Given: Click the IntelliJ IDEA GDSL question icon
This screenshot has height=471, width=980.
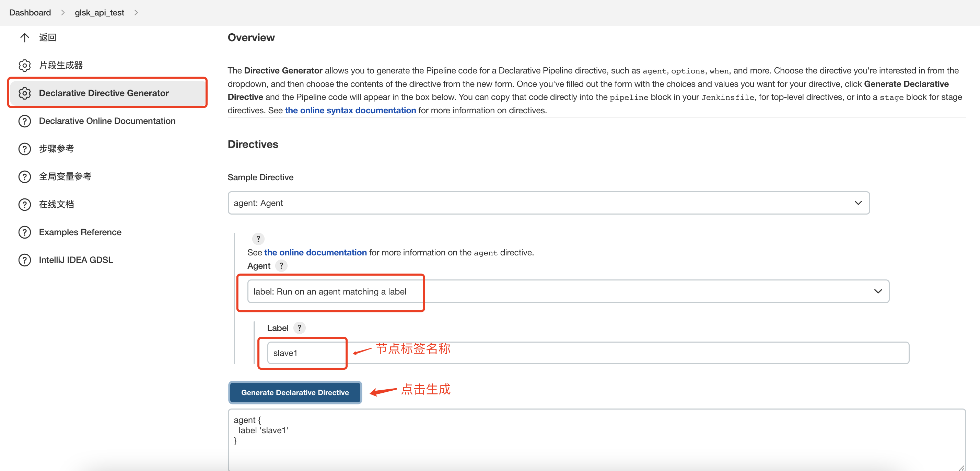Looking at the screenshot, I should click(24, 260).
